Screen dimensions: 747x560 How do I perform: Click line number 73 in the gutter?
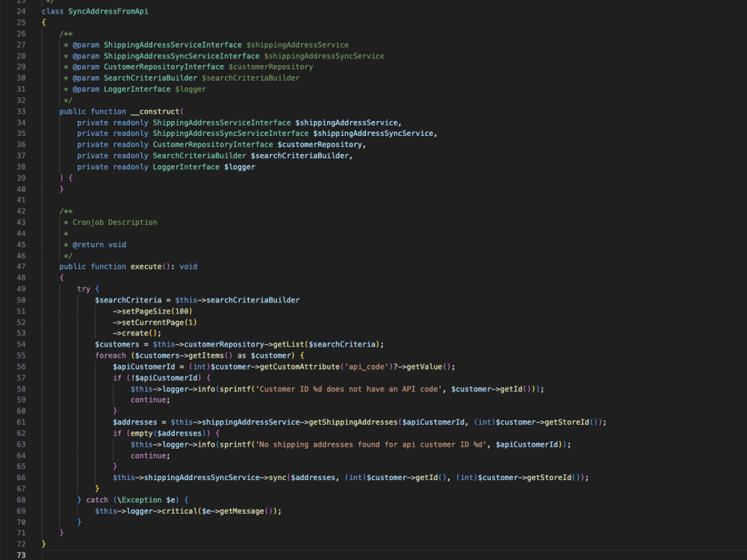tap(21, 556)
